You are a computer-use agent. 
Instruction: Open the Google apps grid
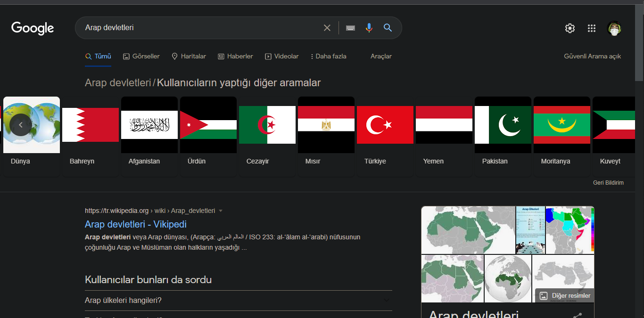pos(592,28)
